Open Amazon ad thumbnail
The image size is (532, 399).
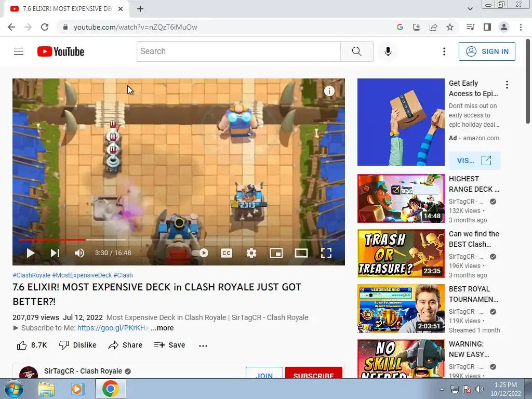401,122
